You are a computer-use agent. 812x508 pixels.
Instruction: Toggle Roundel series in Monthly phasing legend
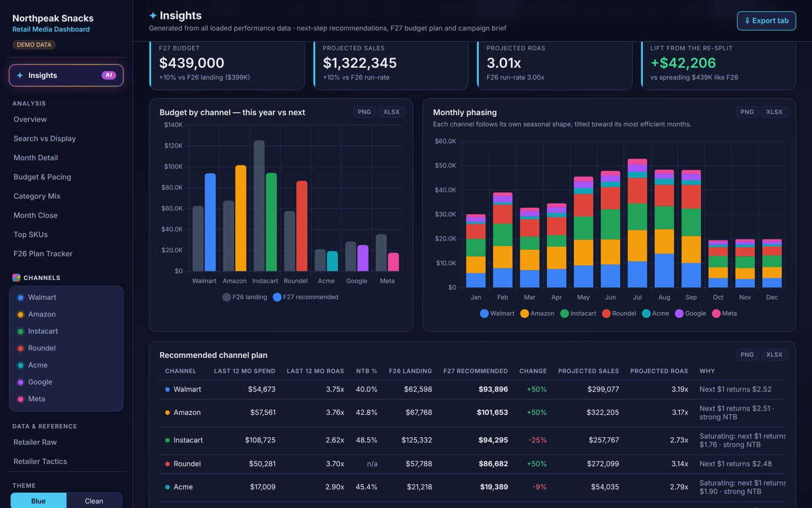619,314
